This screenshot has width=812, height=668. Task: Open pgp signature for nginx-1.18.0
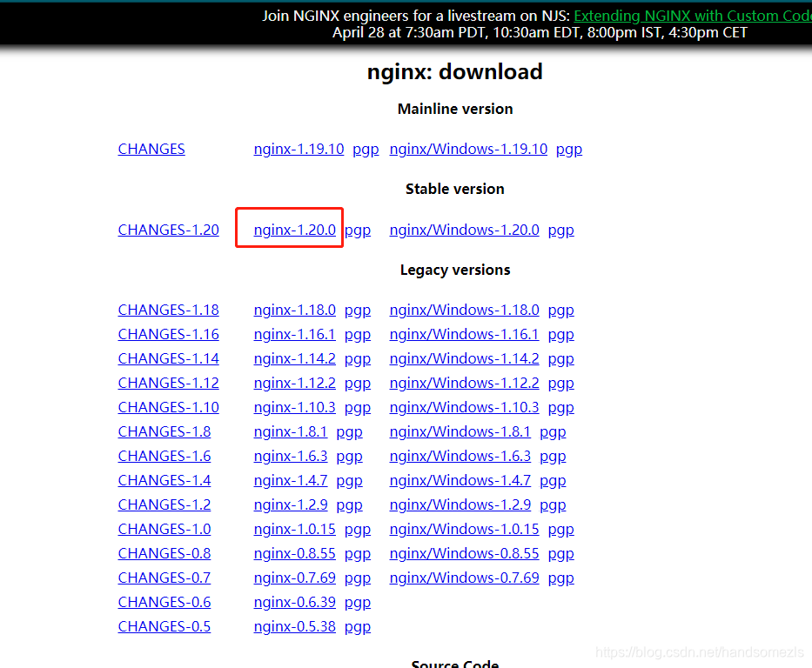(x=358, y=311)
